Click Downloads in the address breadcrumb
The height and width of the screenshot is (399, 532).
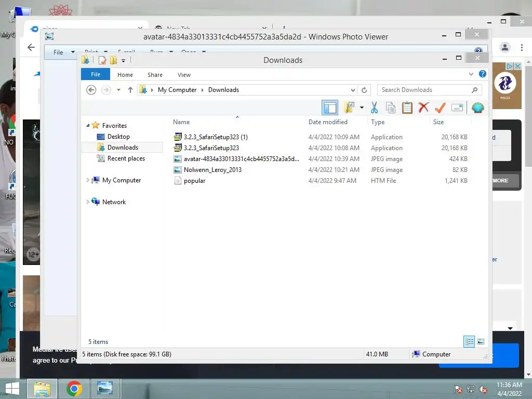pos(223,90)
